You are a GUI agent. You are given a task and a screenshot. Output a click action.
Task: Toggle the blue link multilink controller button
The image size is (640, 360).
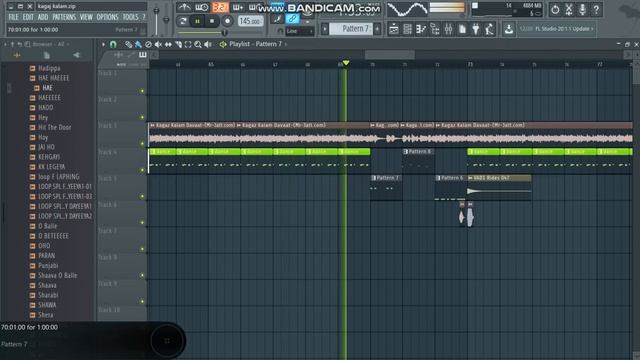292,18
